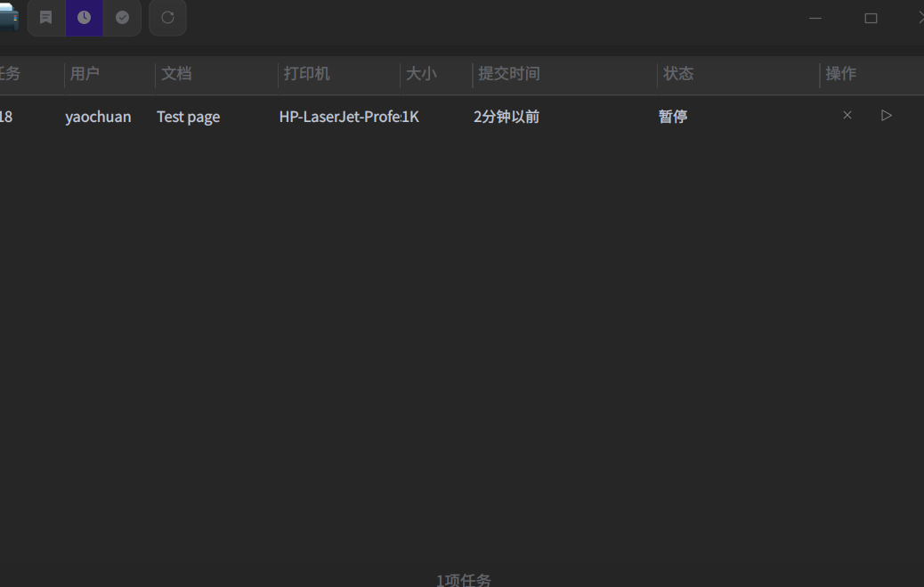This screenshot has height=587, width=924.
Task: Sort by 文档 column header
Action: click(x=217, y=74)
